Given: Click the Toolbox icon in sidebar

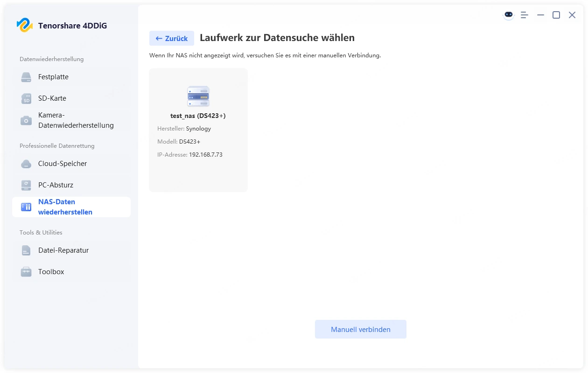Looking at the screenshot, I should pyautogui.click(x=26, y=272).
